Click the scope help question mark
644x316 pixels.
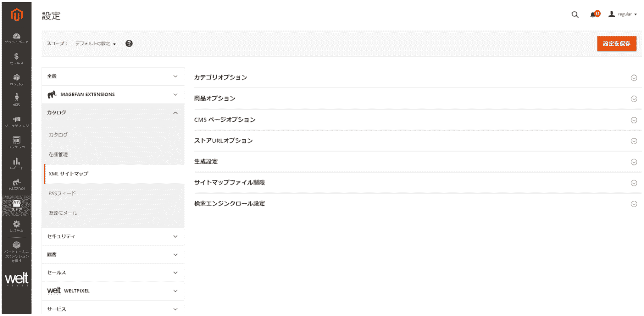point(129,44)
